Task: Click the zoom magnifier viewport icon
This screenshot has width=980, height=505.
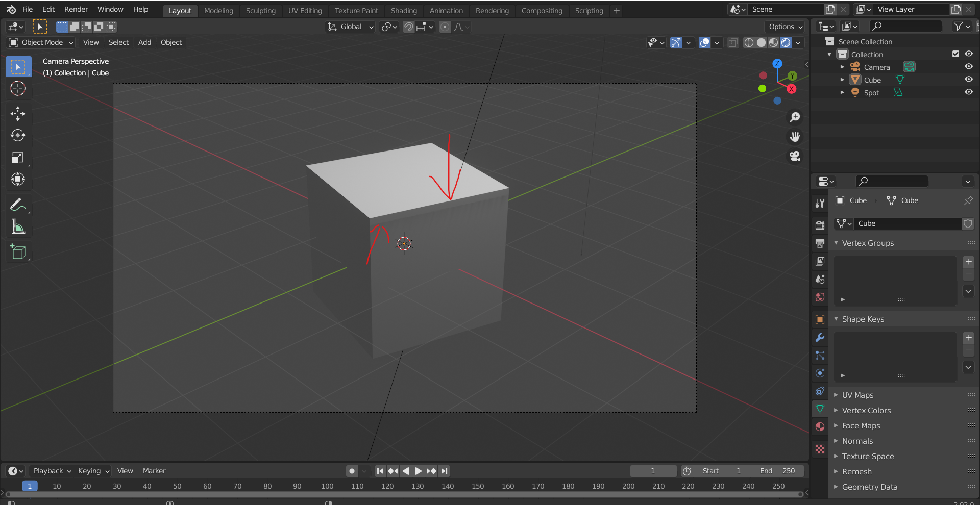Action: point(795,117)
